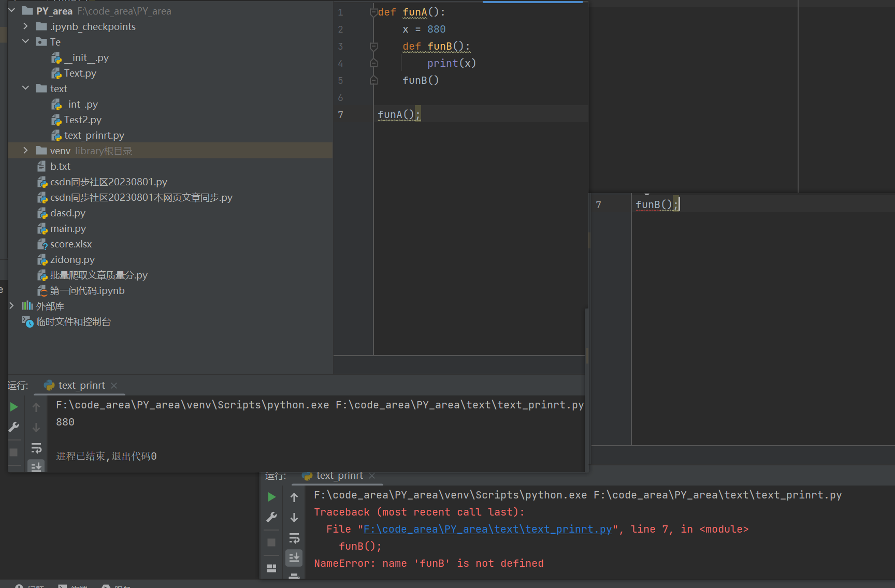Open Text.py in the Te folder
Screen dimensions: 895x588
pyautogui.click(x=80, y=73)
